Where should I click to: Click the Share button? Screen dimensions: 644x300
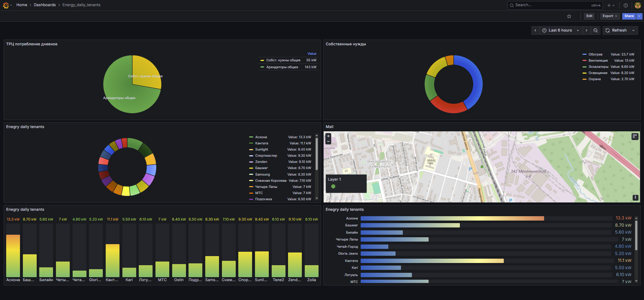[x=629, y=16]
